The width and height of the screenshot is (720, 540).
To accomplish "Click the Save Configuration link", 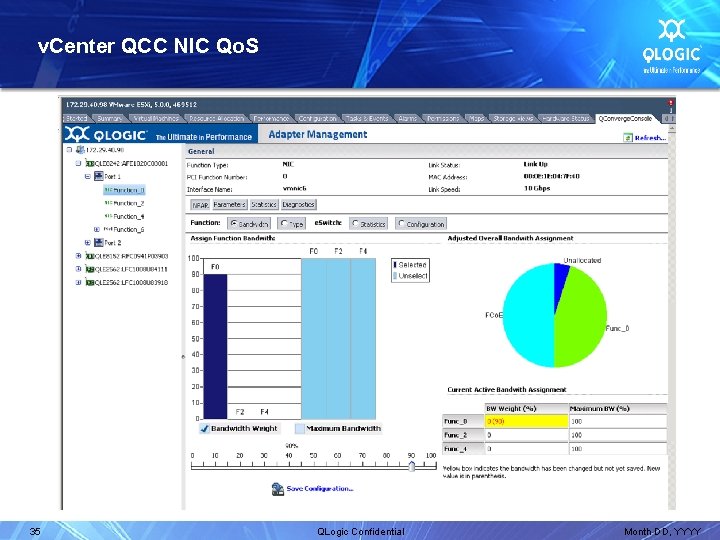I will 320,489.
